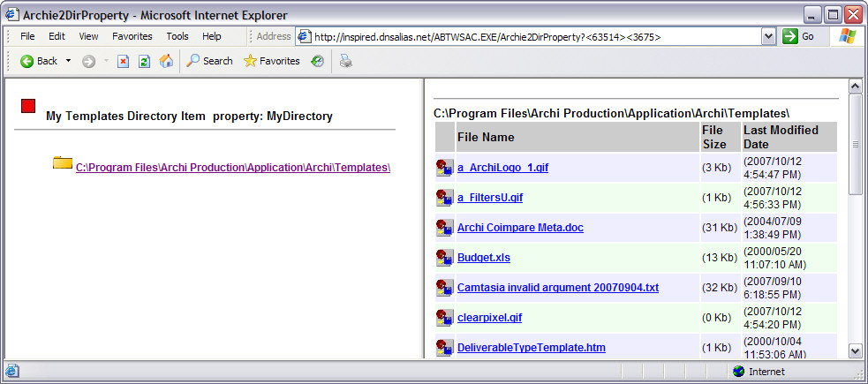Go to the Home page
The width and height of the screenshot is (868, 384).
(166, 61)
